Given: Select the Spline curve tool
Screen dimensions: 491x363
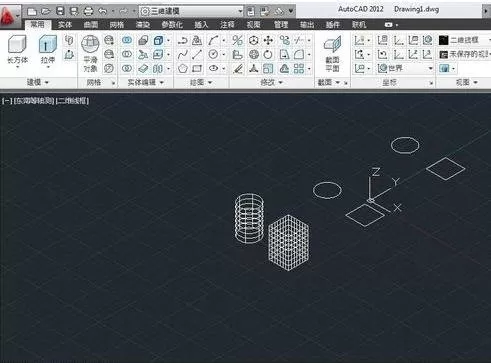Looking at the screenshot, I should (182, 54).
